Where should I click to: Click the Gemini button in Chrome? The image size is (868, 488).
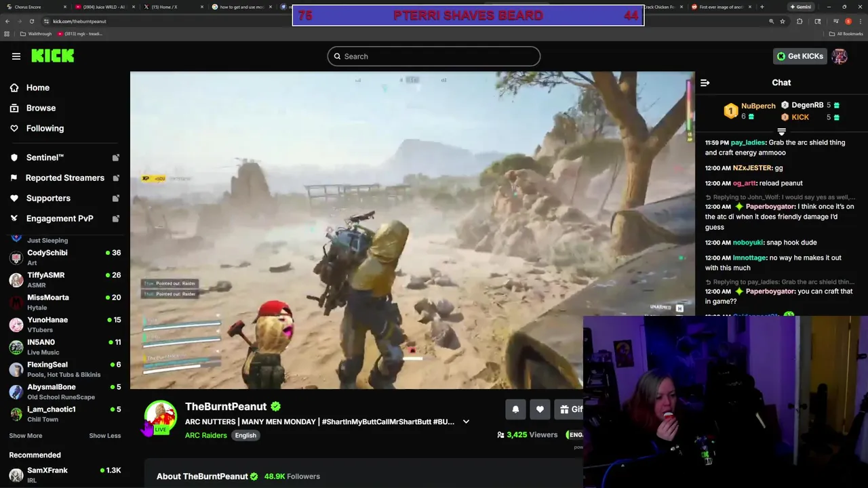pos(801,7)
